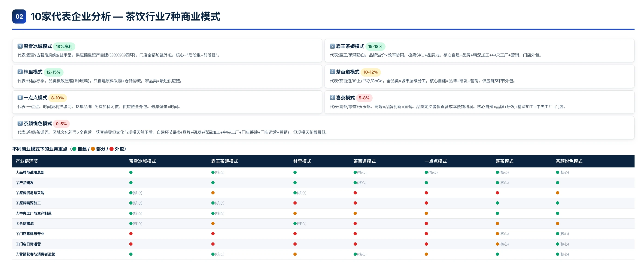This screenshot has width=644, height=268.
Task: Click the orange dot for 茶颜悦色 in ⑥仓储物流 row
Action: [558, 223]
